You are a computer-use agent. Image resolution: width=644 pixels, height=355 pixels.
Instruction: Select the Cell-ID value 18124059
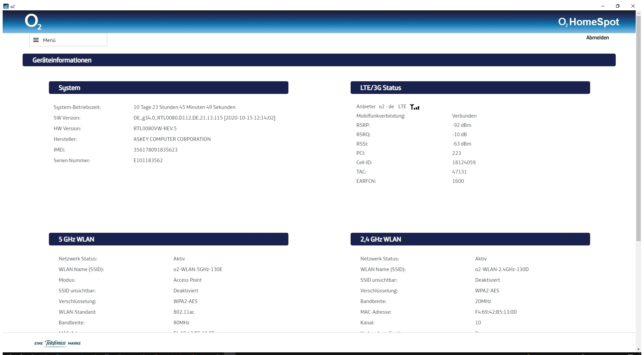click(464, 163)
